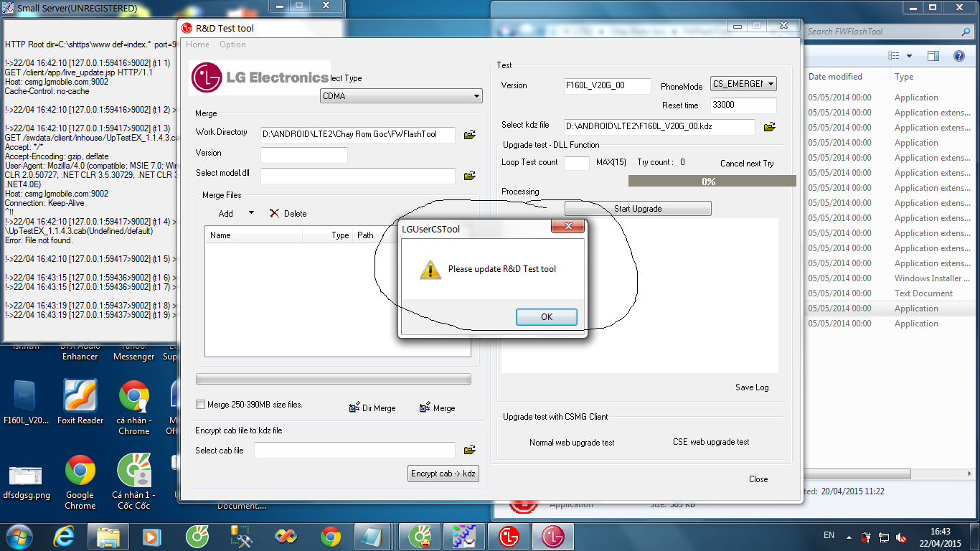This screenshot has height=551, width=980.
Task: Switch to the red LG taskbar icon
Action: [x=509, y=536]
